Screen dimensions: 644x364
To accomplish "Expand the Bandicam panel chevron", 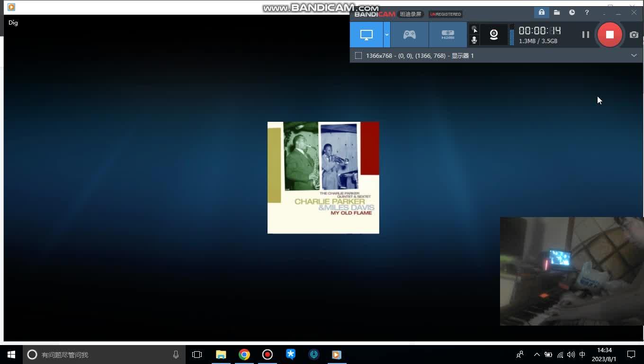I will [x=634, y=55].
